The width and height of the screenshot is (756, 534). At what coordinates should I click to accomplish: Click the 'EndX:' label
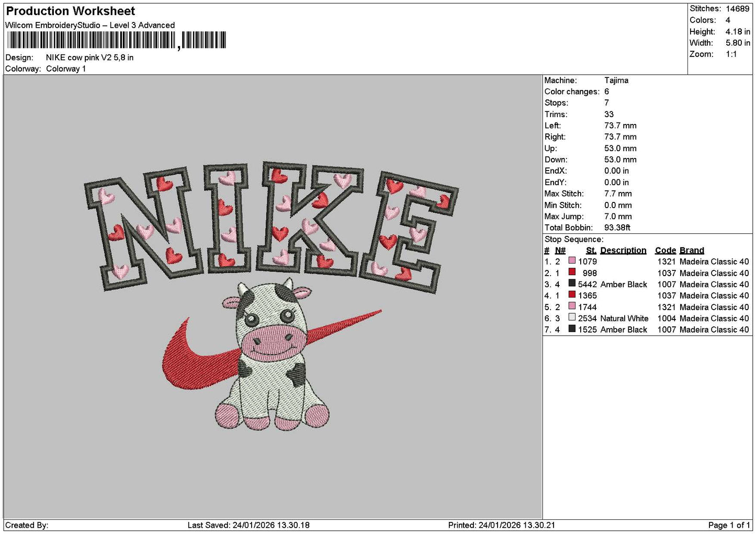point(556,171)
